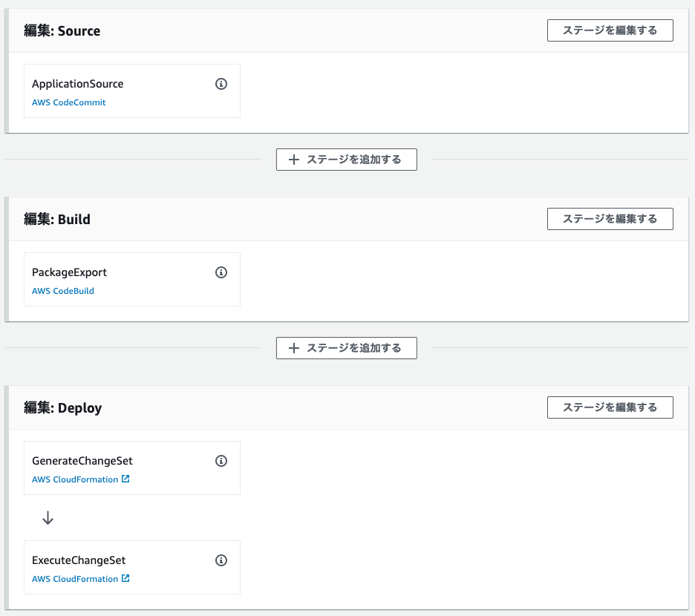The height and width of the screenshot is (616, 695).
Task: Click info icon for ApplicationSource action
Action: pyautogui.click(x=221, y=84)
